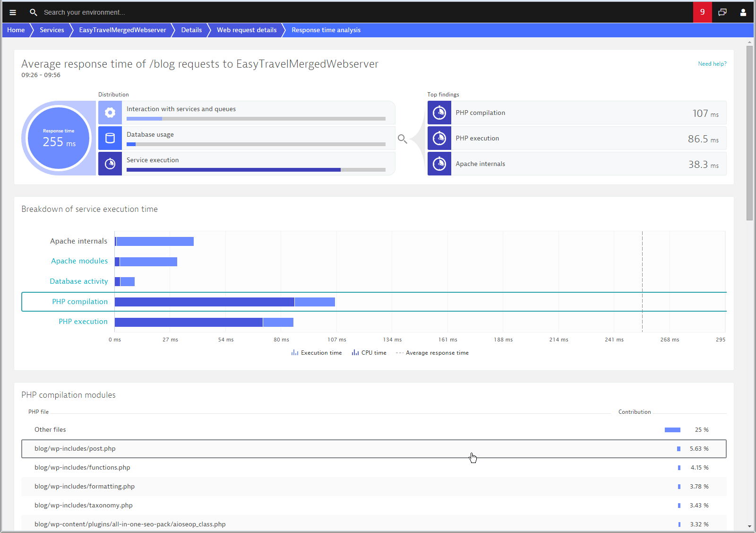Screen dimensions: 756x533
Task: Select Interaction with services and queues row
Action: pos(247,113)
